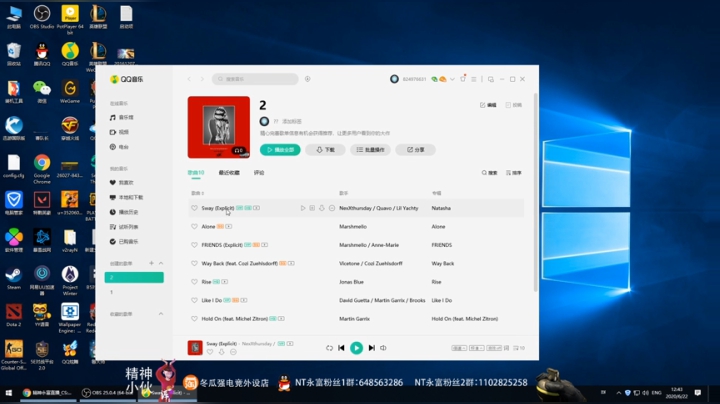
Task: Open Purchased Music in sidebar
Action: [124, 241]
